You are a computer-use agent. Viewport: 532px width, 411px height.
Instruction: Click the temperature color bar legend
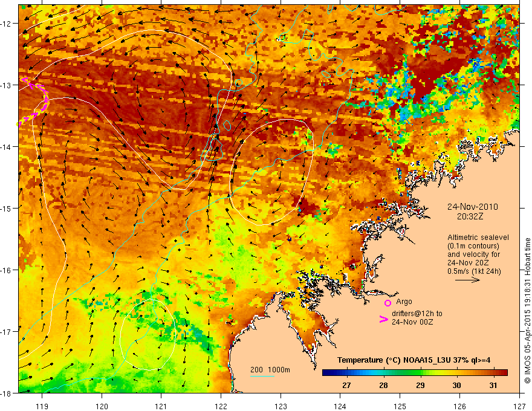pyautogui.click(x=415, y=372)
